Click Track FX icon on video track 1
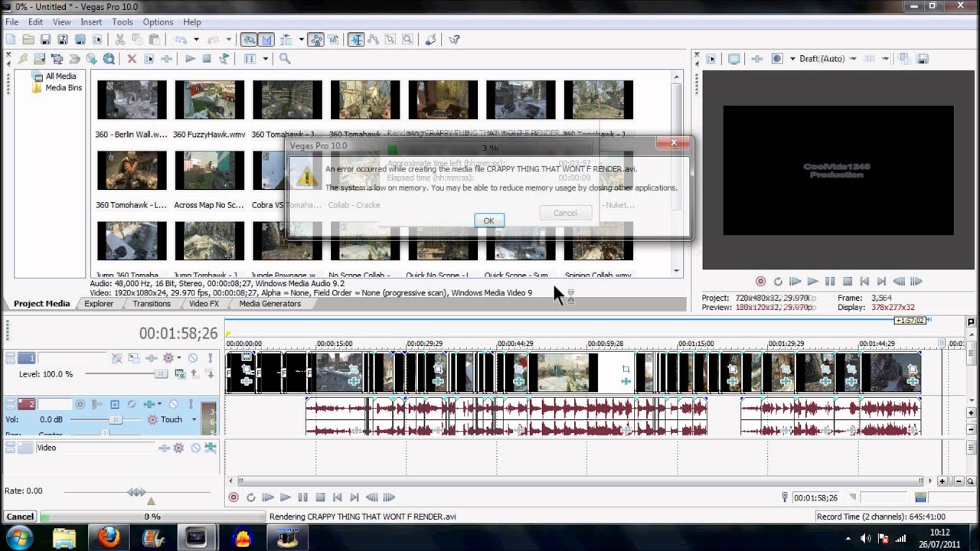Viewport: 980px width, 551px height. 152,357
